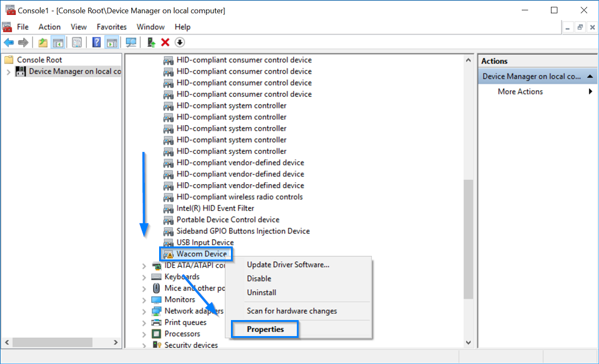Click the monitor-shaped scan hardware toolbar icon

click(131, 42)
